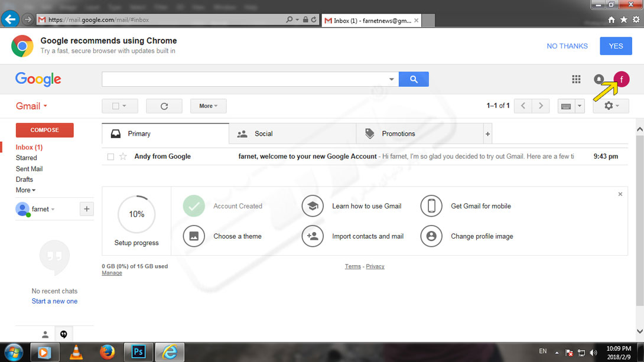This screenshot has height=362, width=644.
Task: Click the Choose a theme image icon
Action: click(x=194, y=236)
